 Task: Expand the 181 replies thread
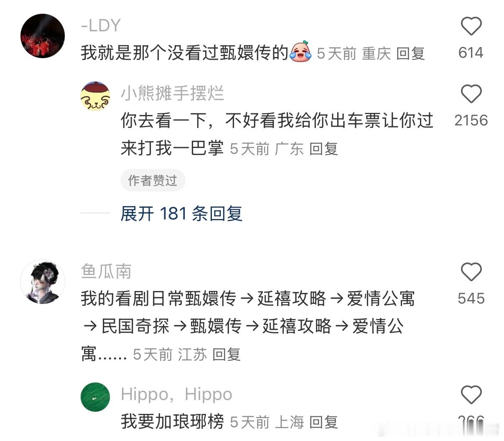point(181,214)
